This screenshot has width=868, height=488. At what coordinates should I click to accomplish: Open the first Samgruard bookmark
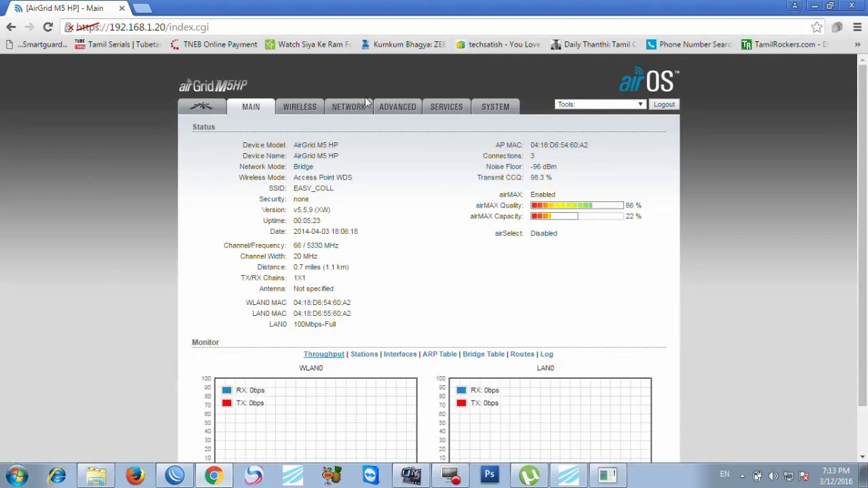[35, 44]
